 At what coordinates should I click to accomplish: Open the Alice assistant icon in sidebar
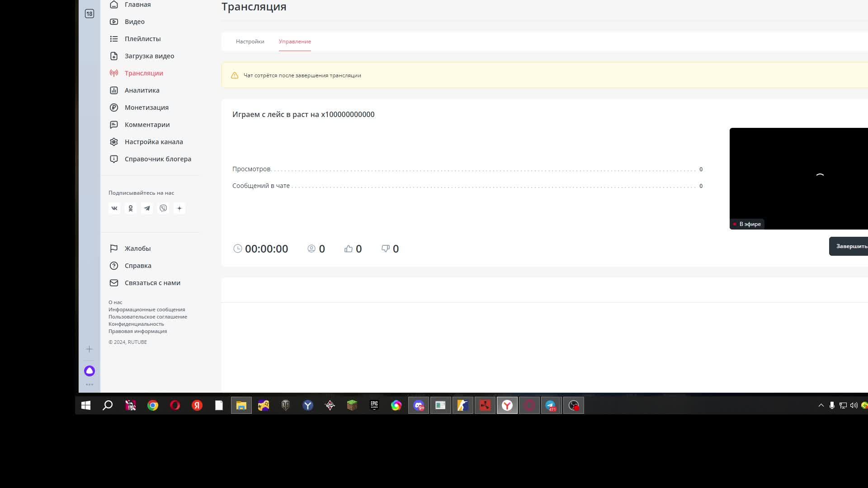click(x=89, y=371)
